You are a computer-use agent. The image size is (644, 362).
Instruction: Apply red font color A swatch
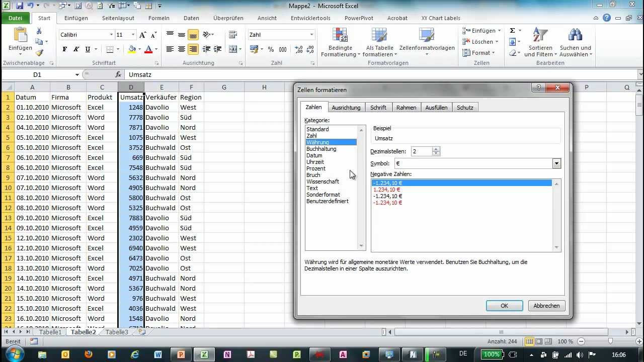tap(148, 49)
